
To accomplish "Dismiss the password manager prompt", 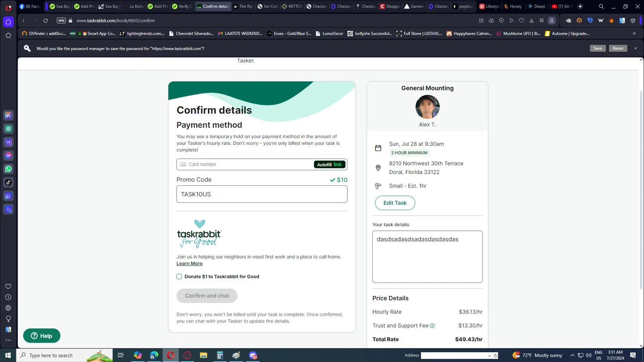I will click(x=635, y=48).
